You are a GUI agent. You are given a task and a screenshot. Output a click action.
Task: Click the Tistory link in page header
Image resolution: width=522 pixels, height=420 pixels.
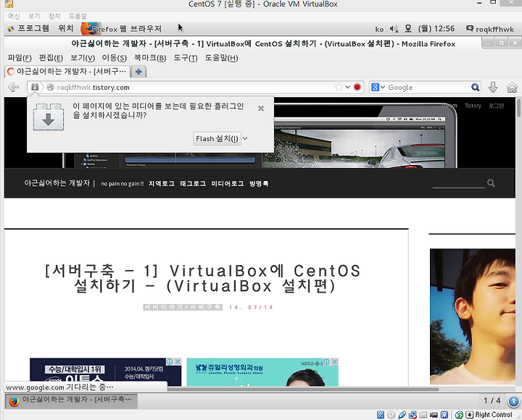point(473,106)
